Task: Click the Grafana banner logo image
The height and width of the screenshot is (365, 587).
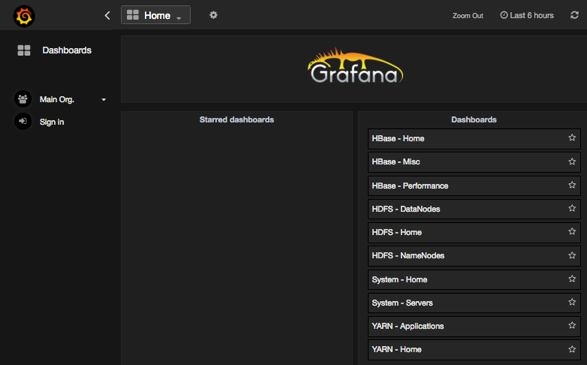Action: [x=355, y=66]
